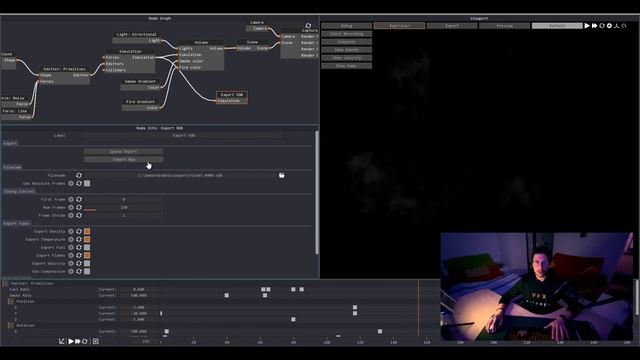Click the Export Now button
Screen dimensions: 640x360
[124, 160]
